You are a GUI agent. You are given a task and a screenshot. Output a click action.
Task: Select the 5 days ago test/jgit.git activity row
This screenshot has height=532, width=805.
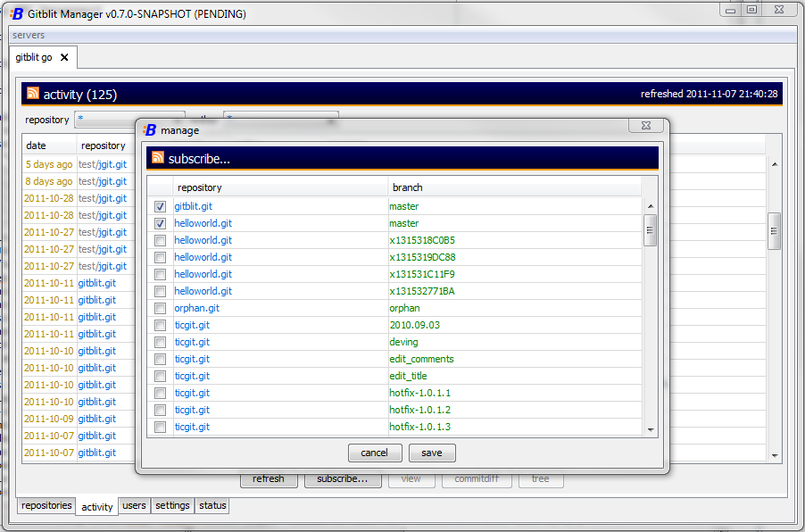[79, 164]
